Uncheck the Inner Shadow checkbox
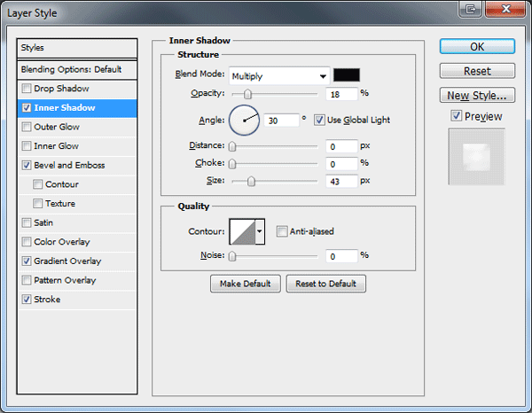532x413 pixels. point(27,108)
